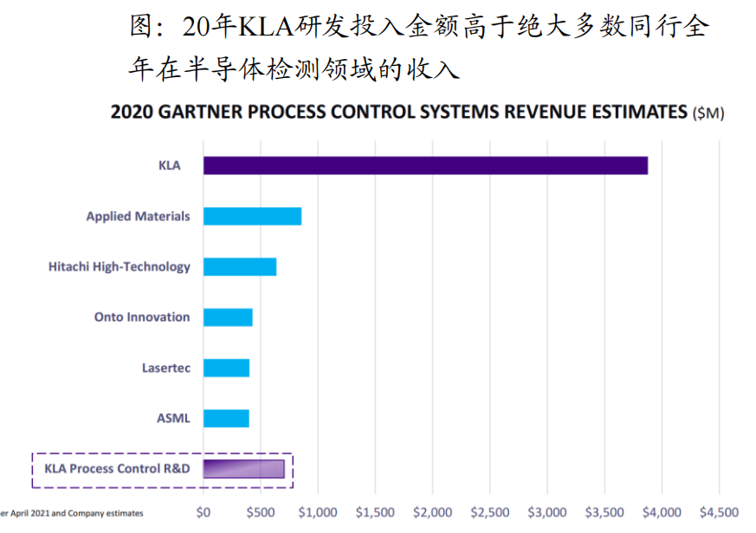Select the 'Lasertec' label

[x=166, y=368]
